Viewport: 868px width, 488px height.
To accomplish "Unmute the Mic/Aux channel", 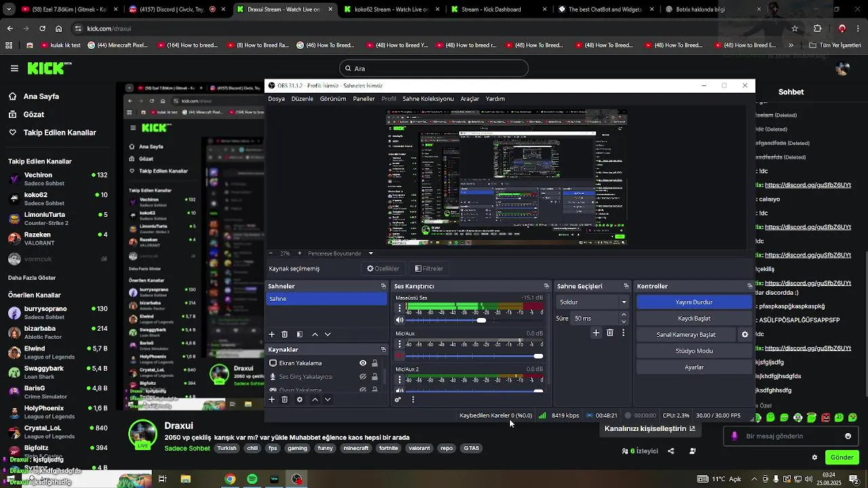I will pyautogui.click(x=399, y=356).
